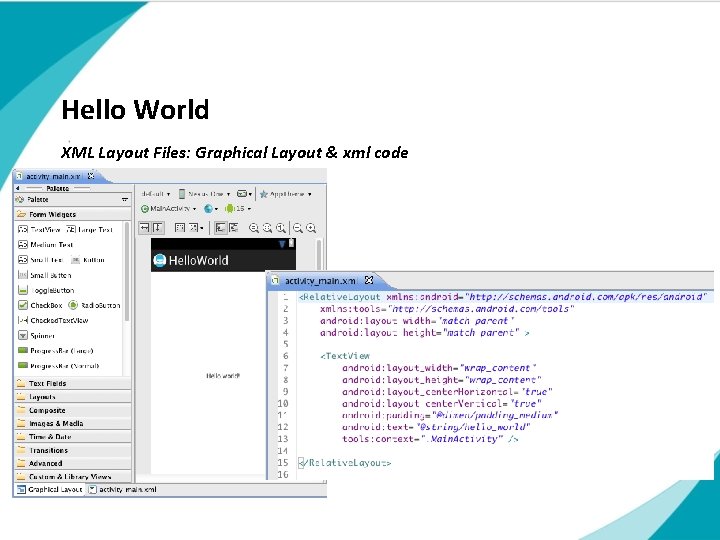Select the Small Button widget
This screenshot has width=720, height=540.
[x=45, y=275]
